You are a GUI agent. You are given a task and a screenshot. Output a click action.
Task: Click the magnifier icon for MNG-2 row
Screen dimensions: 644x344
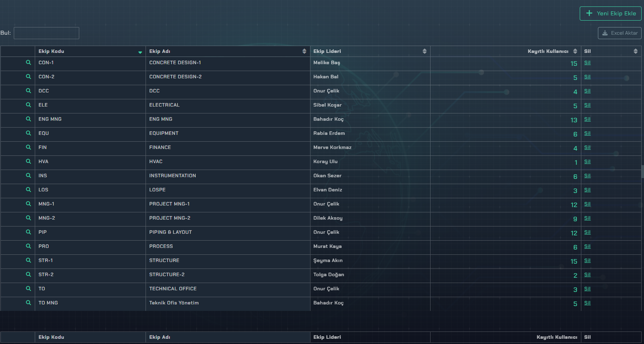28,218
